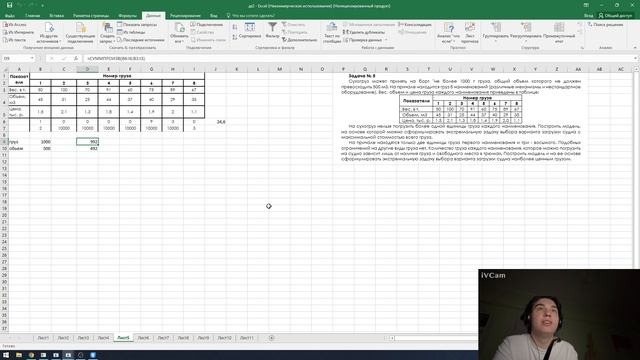Select sheet tab Лист6
This screenshot has height=360, width=640.
pos(143,338)
